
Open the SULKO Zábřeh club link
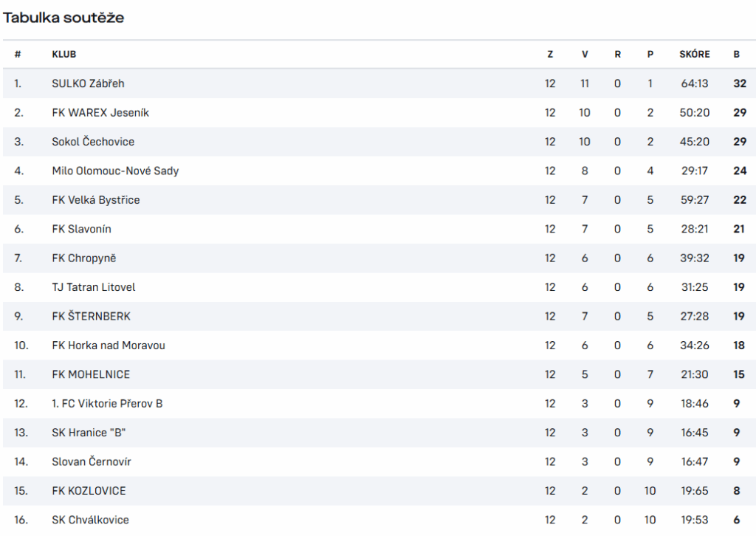tap(89, 83)
